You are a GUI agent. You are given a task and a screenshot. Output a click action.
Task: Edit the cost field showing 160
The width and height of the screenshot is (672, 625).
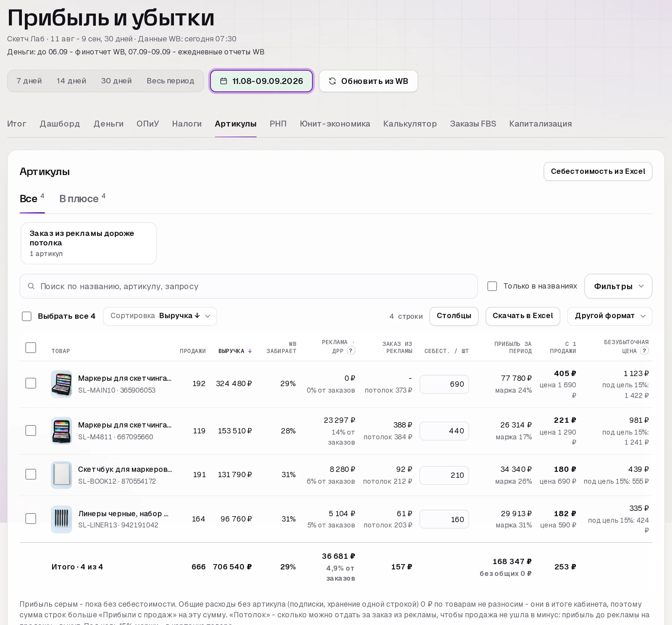(x=444, y=519)
